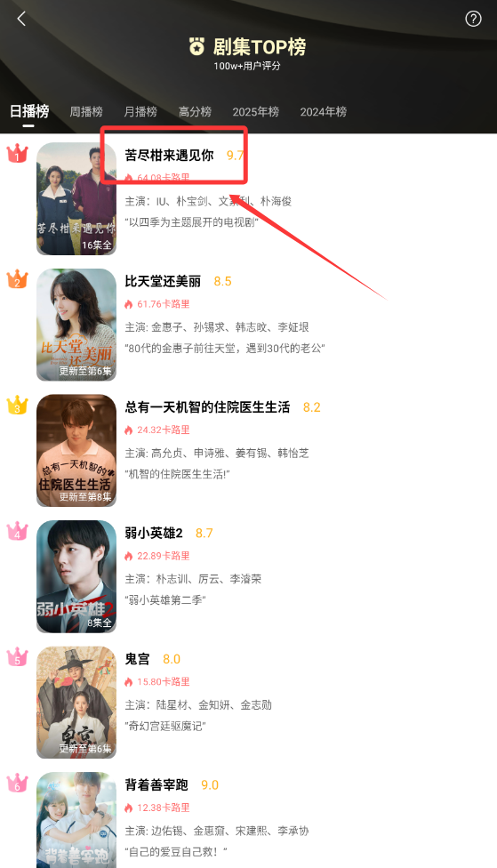
Task: Tap the flame icon next to 61.76卡路里
Action: point(129,304)
